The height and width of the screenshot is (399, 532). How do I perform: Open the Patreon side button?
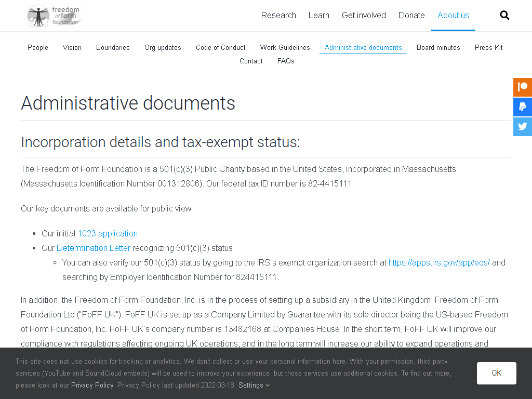click(x=523, y=87)
